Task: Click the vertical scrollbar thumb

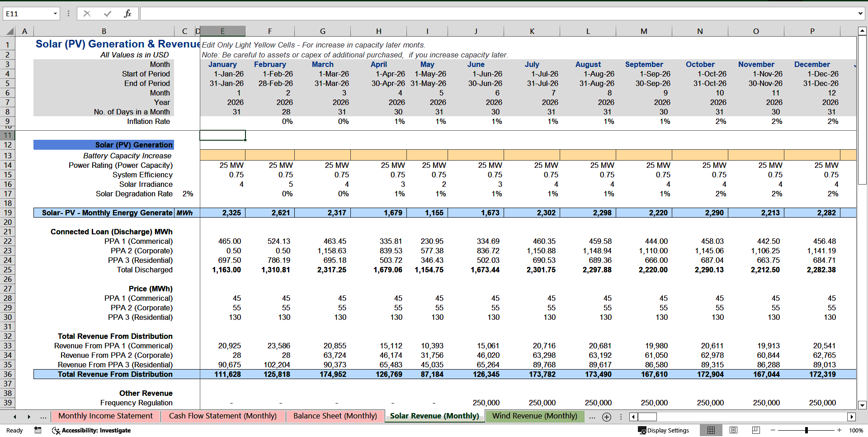Action: pos(862,110)
